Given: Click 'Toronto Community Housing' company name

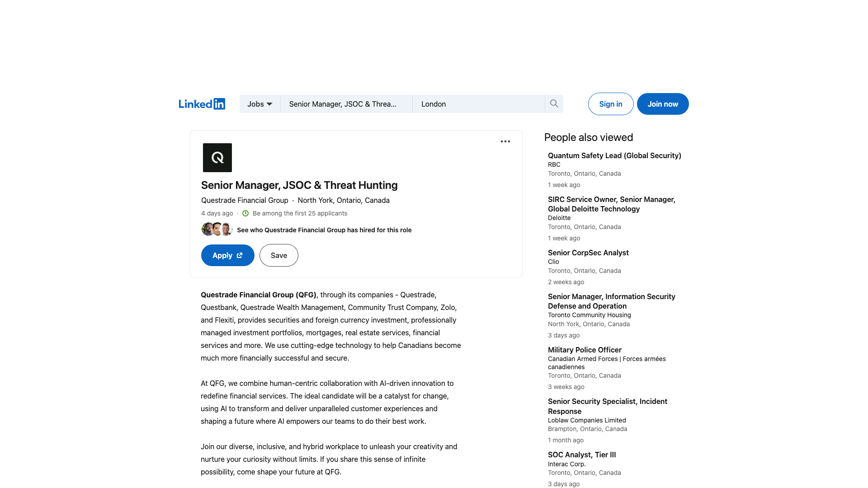Looking at the screenshot, I should coord(590,315).
